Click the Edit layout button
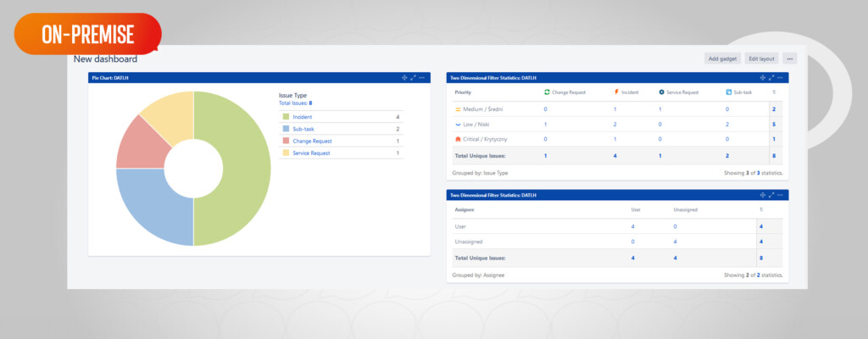 coord(761,58)
